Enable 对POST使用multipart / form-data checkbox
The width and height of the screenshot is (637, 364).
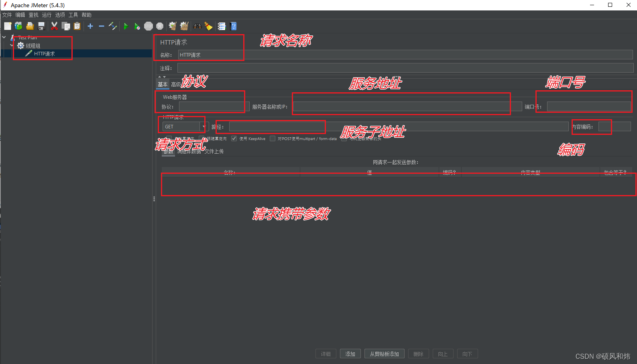(273, 138)
